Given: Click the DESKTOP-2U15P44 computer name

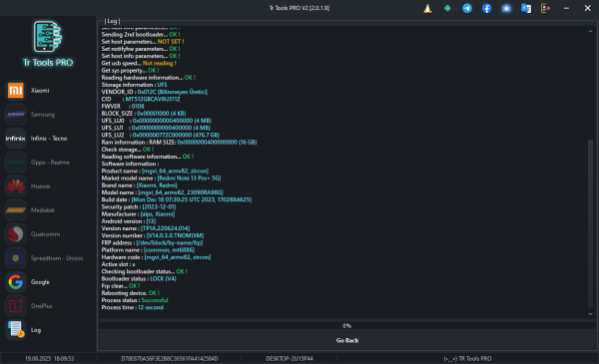Looking at the screenshot, I should [x=290, y=359].
